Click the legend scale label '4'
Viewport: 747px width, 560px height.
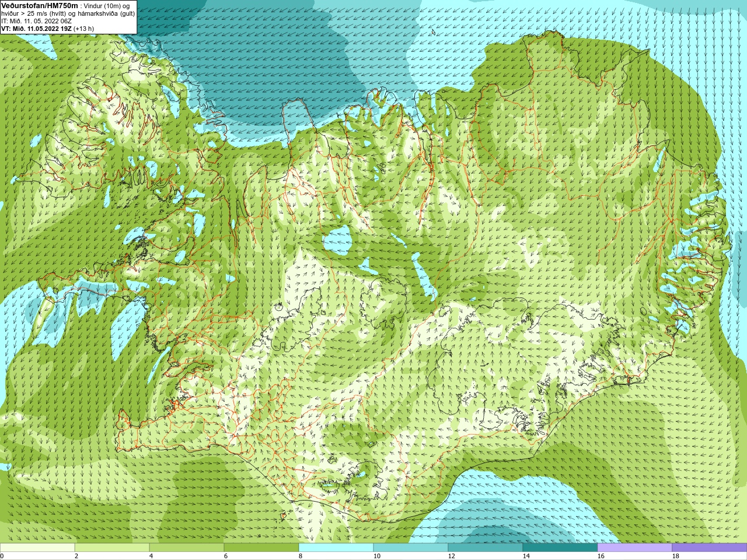151,556
